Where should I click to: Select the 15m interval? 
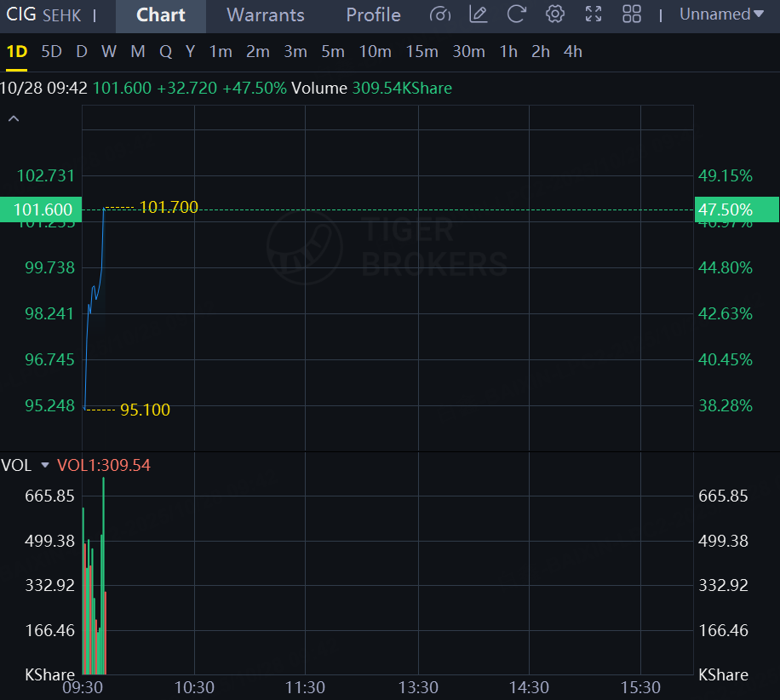(422, 51)
